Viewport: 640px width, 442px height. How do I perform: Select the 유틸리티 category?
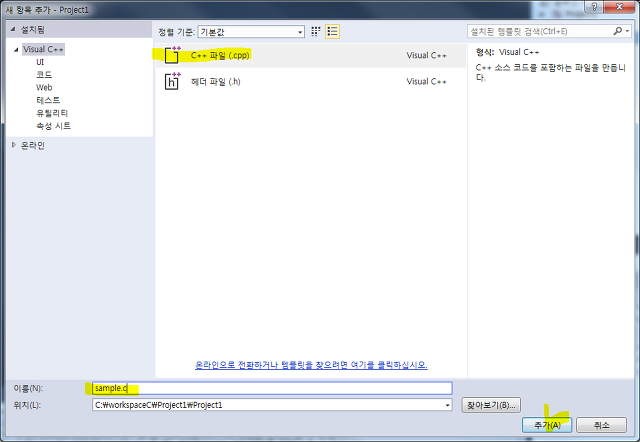click(x=52, y=113)
